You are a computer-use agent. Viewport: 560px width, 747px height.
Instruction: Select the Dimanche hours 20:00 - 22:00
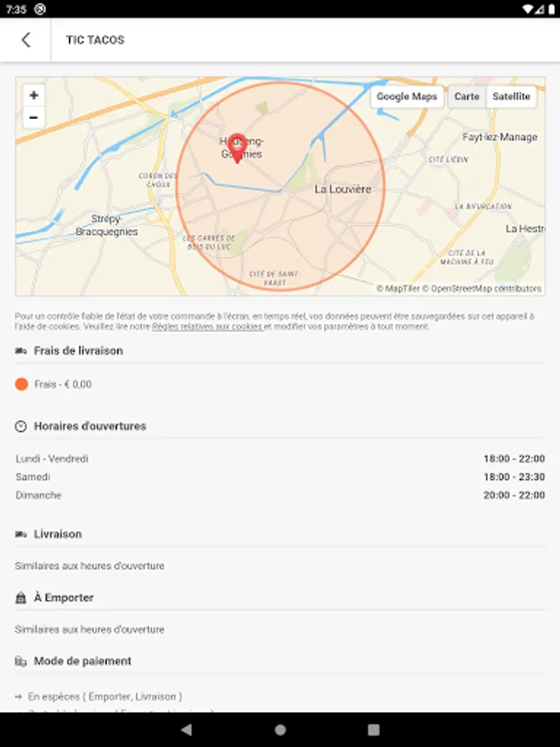tap(514, 496)
